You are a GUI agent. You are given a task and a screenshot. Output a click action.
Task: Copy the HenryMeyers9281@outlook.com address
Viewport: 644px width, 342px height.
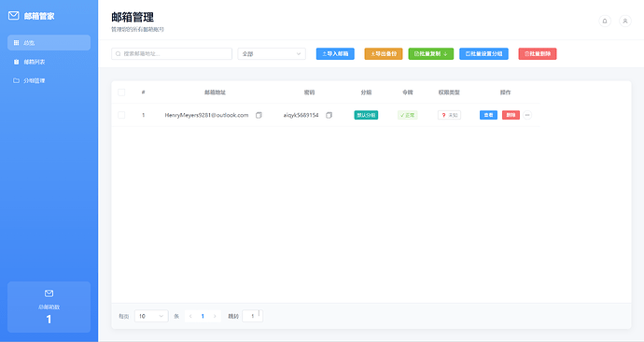(x=259, y=115)
